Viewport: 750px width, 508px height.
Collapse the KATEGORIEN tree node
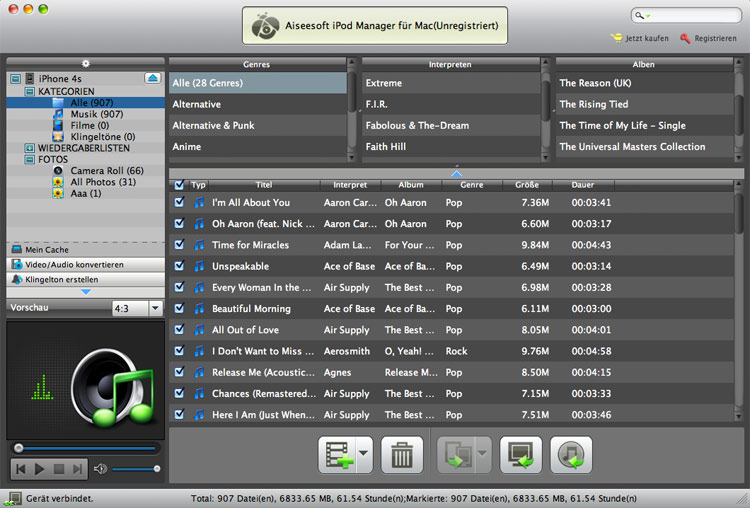click(x=30, y=91)
